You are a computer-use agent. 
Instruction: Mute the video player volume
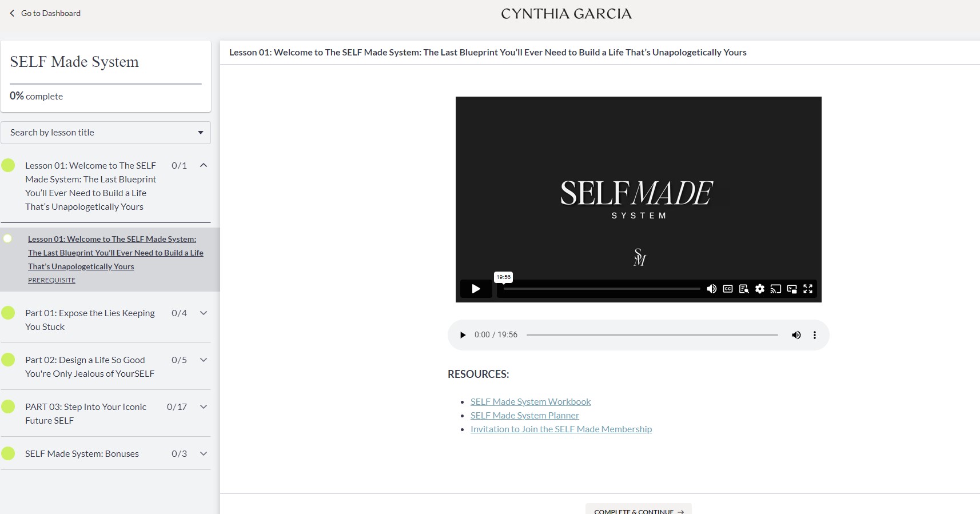point(712,289)
